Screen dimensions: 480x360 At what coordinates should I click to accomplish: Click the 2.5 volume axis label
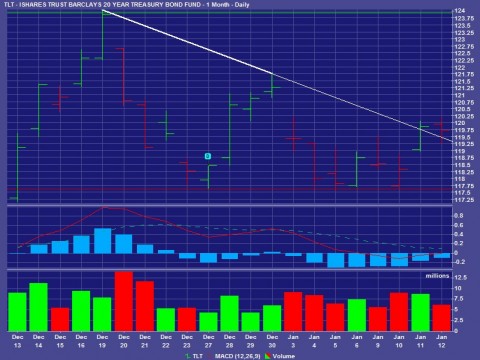point(459,320)
